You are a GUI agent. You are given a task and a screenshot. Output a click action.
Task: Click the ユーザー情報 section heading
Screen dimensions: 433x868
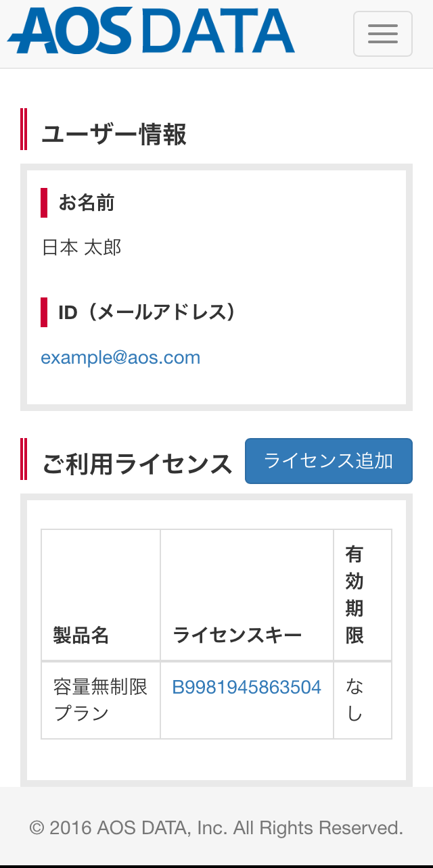[x=114, y=135]
